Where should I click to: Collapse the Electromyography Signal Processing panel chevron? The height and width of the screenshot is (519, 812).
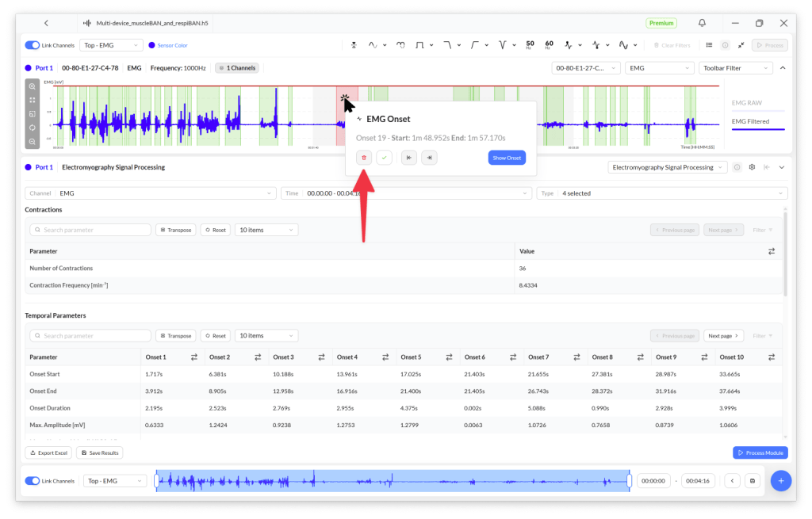click(x=781, y=167)
